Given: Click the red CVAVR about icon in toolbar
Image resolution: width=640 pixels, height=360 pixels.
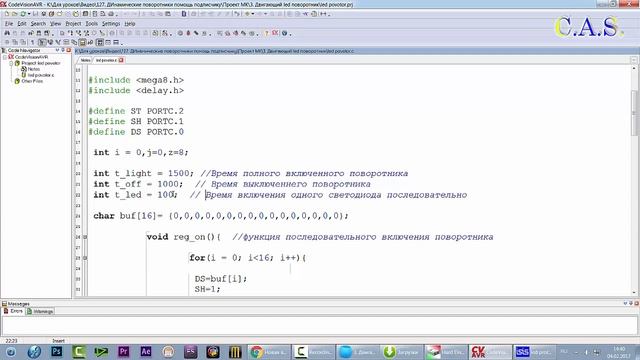Looking at the screenshot, I should point(276,33).
